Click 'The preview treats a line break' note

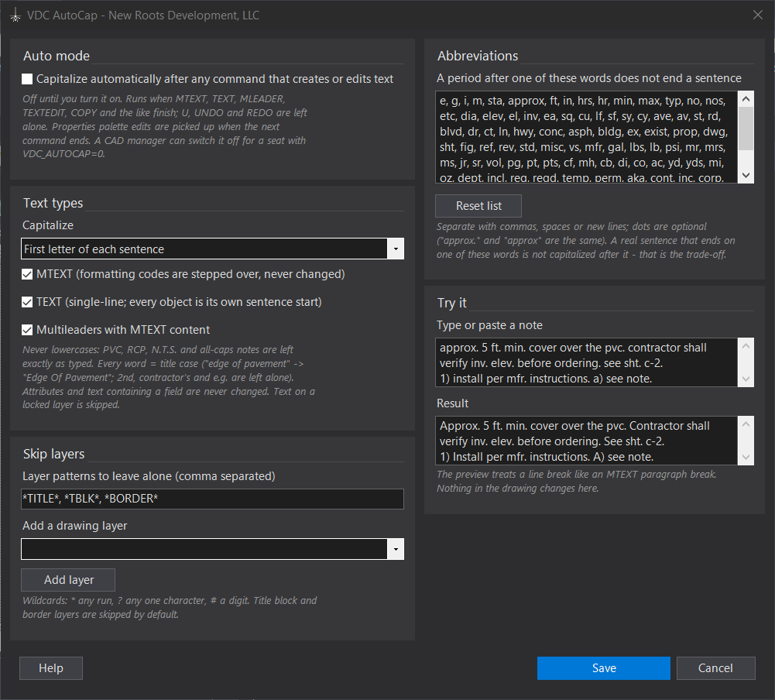point(576,481)
